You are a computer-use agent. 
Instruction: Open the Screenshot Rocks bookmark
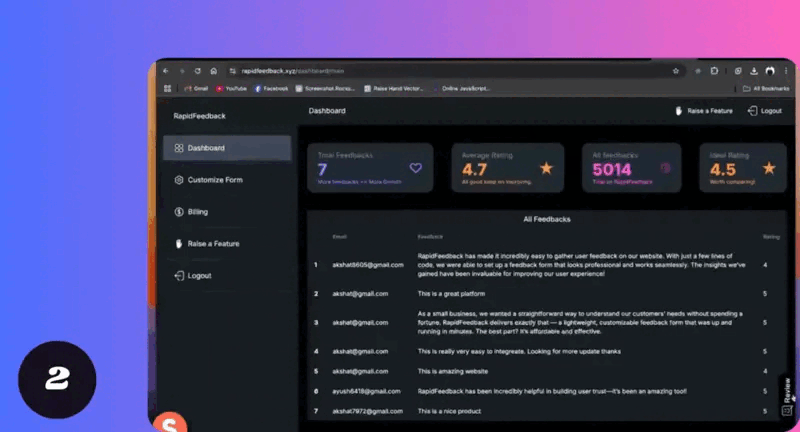coord(325,89)
